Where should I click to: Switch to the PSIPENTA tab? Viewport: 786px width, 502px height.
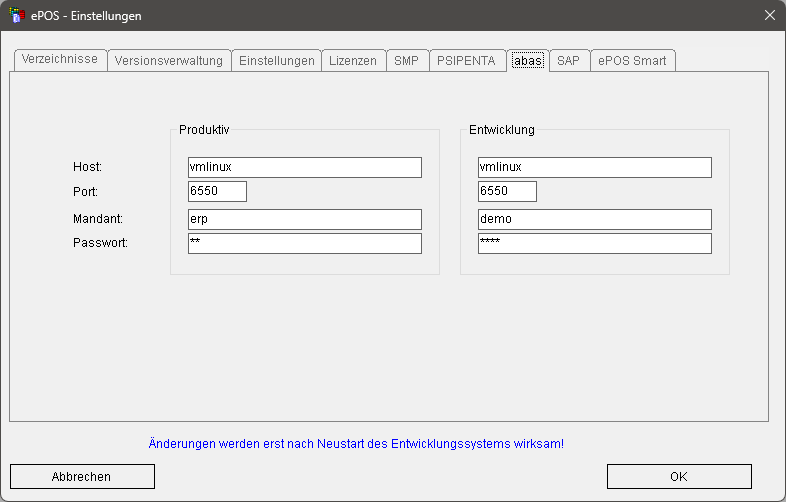pyautogui.click(x=467, y=61)
